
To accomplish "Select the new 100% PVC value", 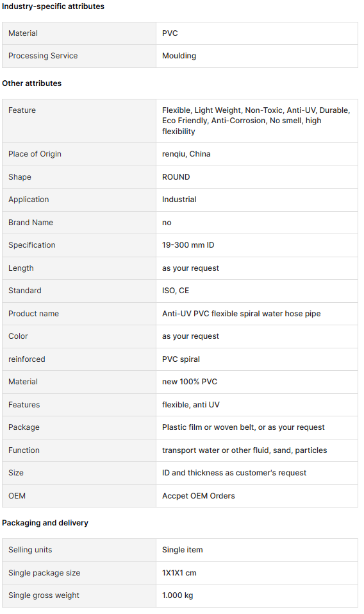I will [190, 382].
